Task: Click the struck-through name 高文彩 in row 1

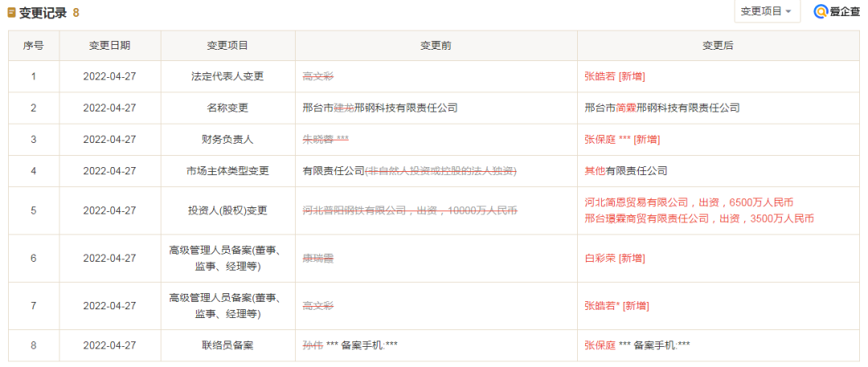Action: (x=317, y=77)
